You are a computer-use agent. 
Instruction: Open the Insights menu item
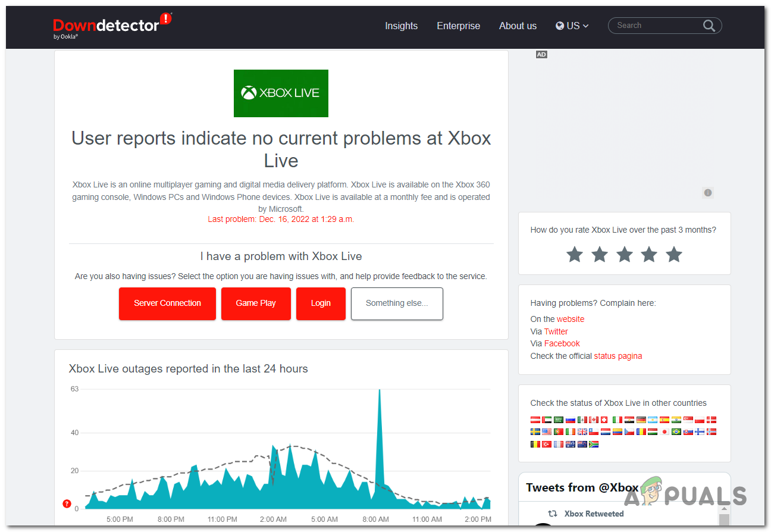(x=401, y=26)
